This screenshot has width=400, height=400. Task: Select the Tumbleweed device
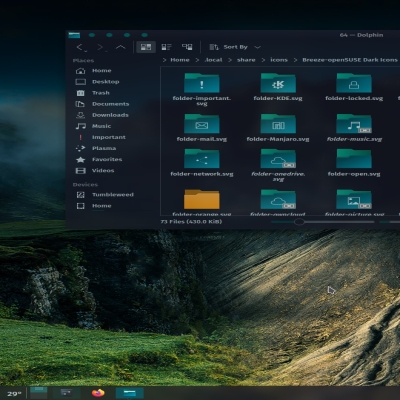[x=113, y=195]
